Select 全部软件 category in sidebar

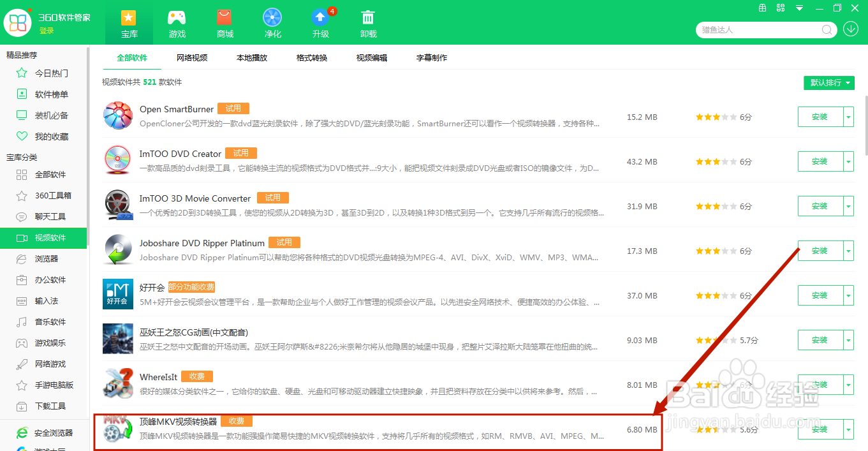pos(44,175)
